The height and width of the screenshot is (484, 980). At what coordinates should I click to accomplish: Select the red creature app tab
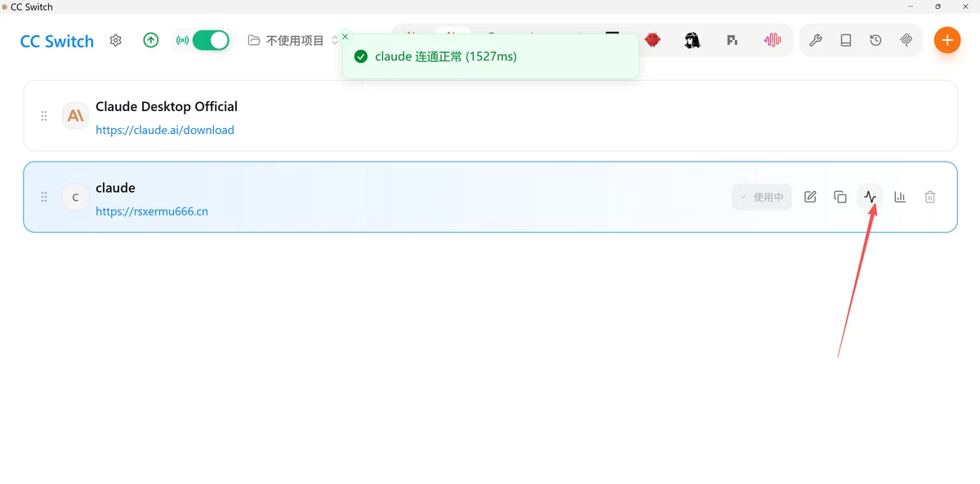(653, 40)
